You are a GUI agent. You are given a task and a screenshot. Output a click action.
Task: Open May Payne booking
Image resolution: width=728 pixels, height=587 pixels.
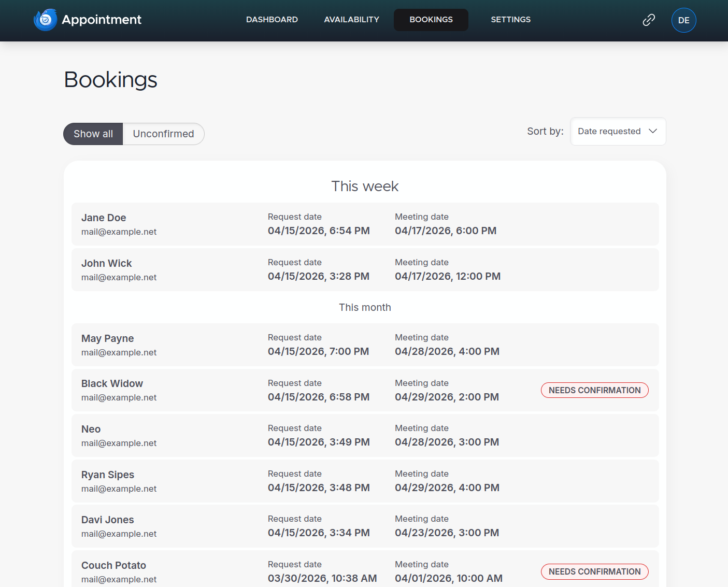[x=365, y=345]
